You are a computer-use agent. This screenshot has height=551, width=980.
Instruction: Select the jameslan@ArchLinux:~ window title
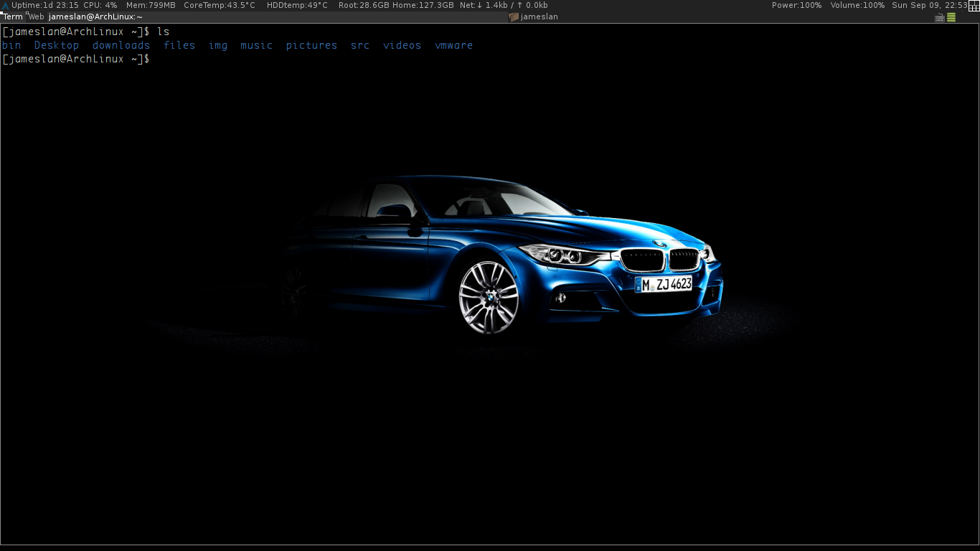point(95,17)
